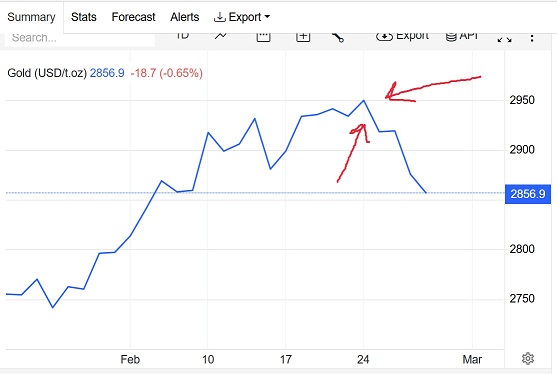The image size is (557, 374).
Task: Click into the Search field
Action: click(x=80, y=39)
